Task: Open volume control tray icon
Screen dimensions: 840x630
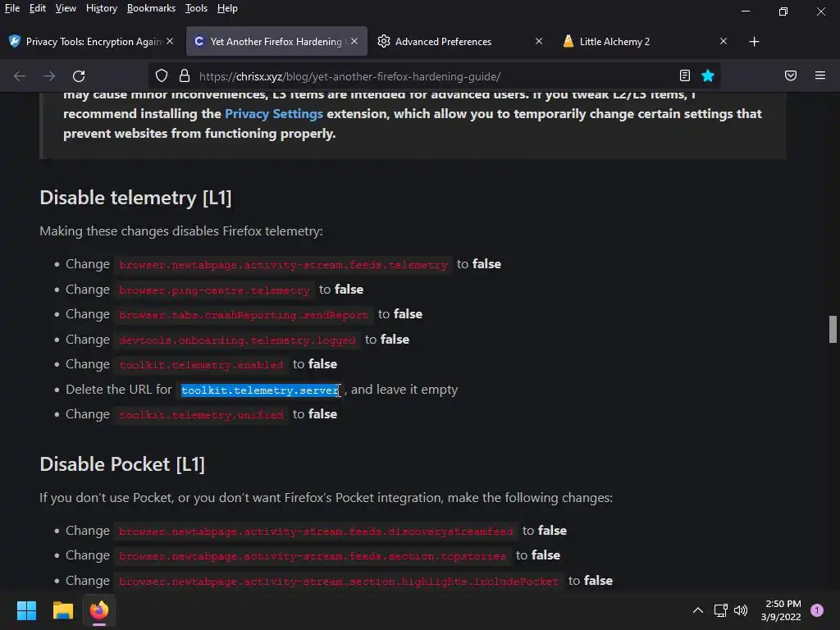Action: click(741, 610)
